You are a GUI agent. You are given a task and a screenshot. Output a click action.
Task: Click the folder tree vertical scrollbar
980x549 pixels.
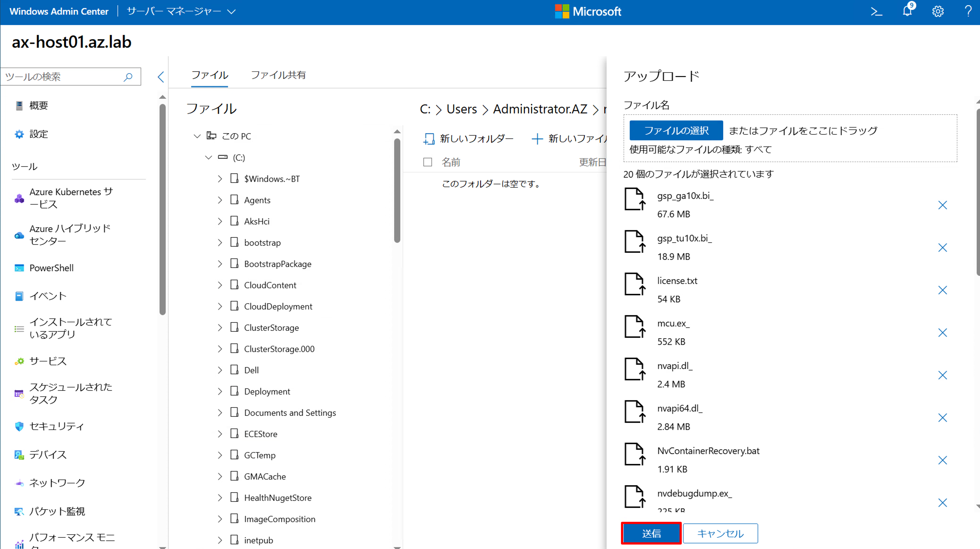coord(397,190)
